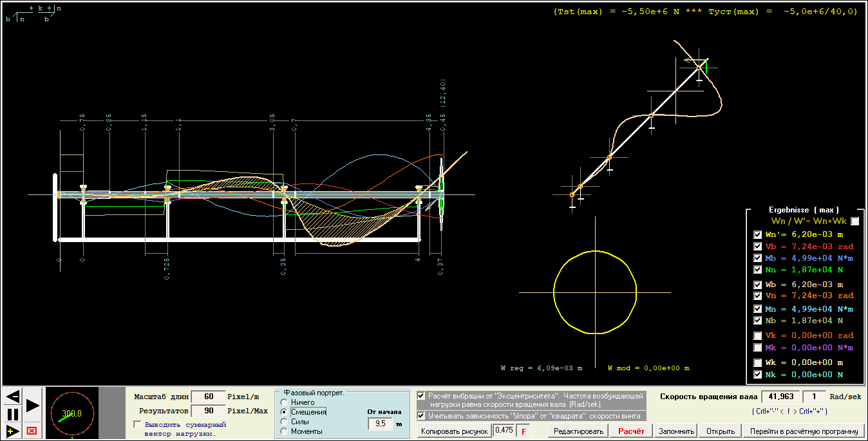The height and width of the screenshot is (441, 868).
Task: Choose the Моменты phase portrait option
Action: (284, 431)
